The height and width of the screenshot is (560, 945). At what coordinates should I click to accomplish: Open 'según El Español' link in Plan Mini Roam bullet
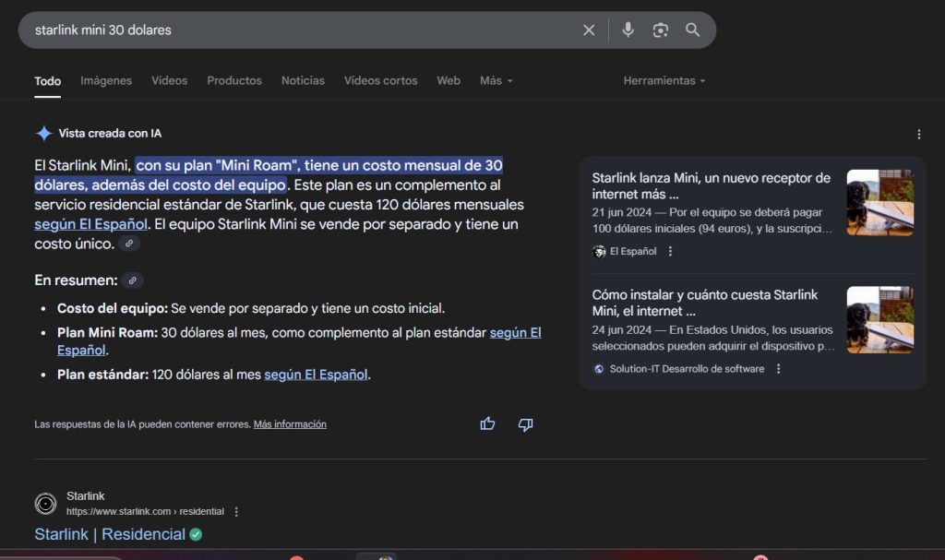point(515,333)
